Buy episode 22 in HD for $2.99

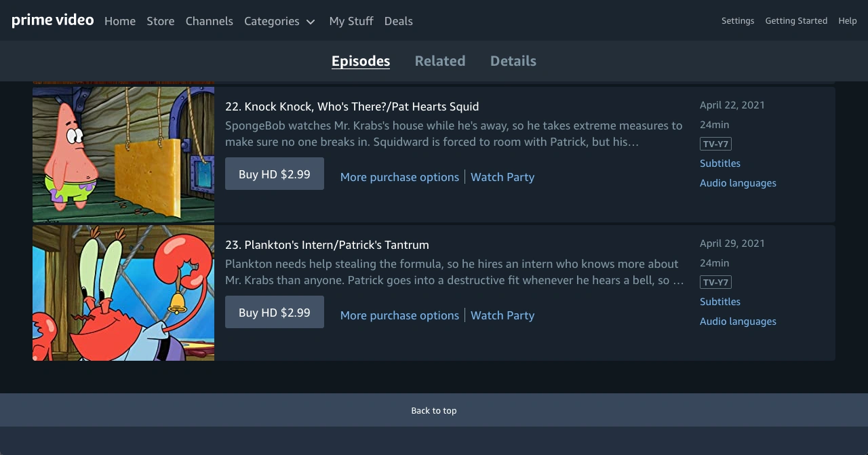click(275, 174)
